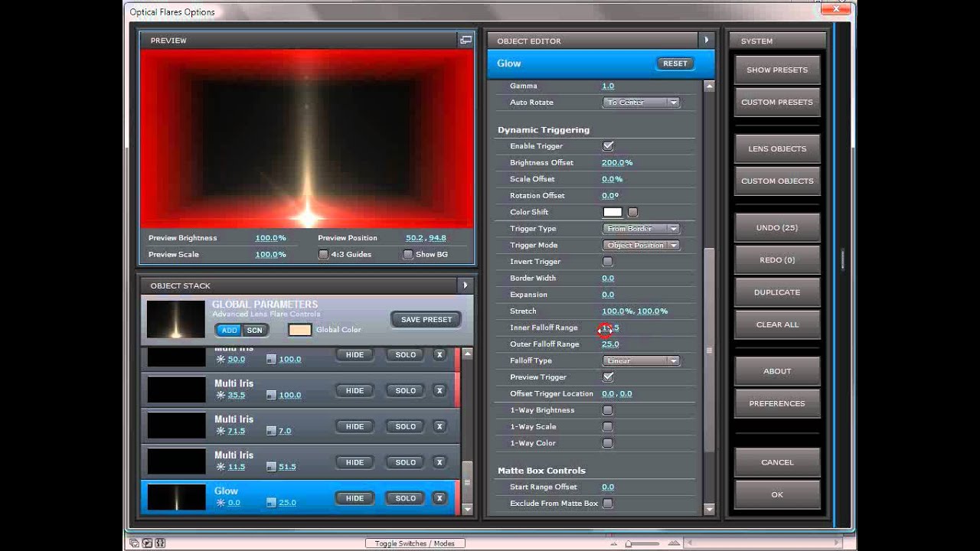Reset the Glow object settings
Viewport: 980px width, 551px height.
point(675,64)
